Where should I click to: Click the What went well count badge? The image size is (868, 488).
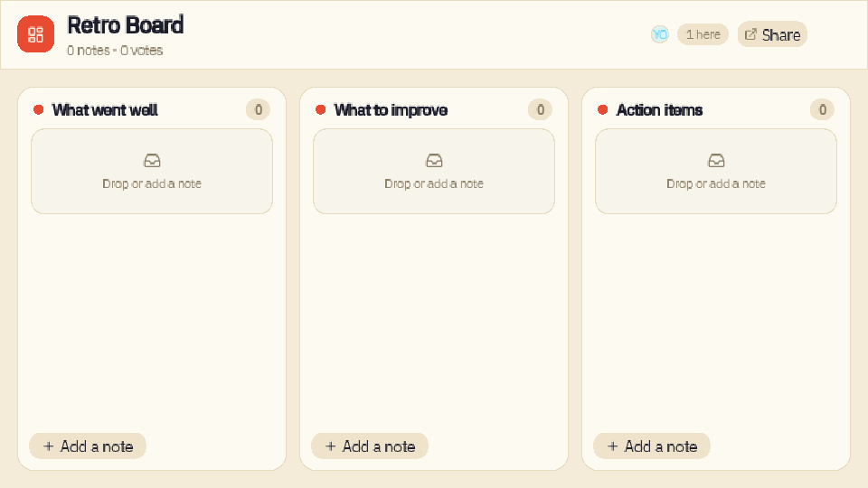point(258,109)
